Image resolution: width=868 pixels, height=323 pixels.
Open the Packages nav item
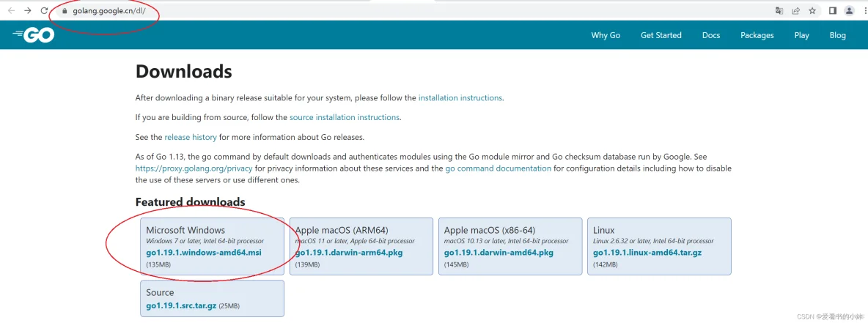tap(757, 35)
